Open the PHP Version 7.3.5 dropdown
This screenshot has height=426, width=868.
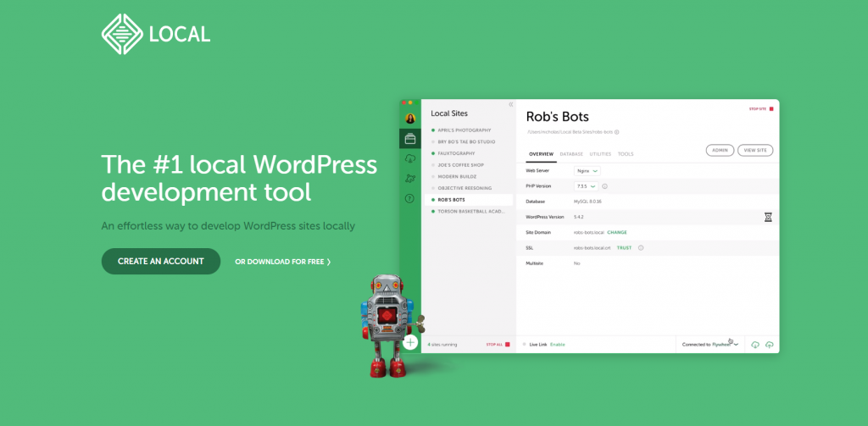pyautogui.click(x=586, y=186)
